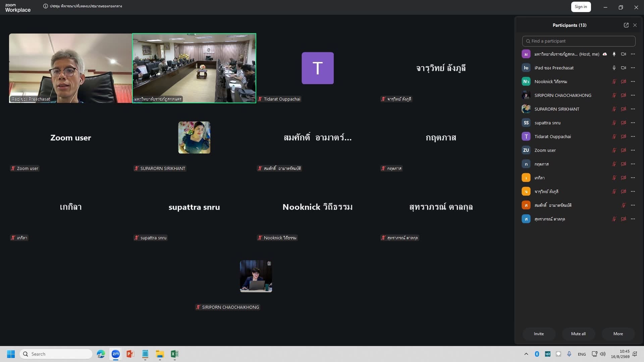
Task: Toggle supattra snru's video-off icon
Action: (x=624, y=123)
